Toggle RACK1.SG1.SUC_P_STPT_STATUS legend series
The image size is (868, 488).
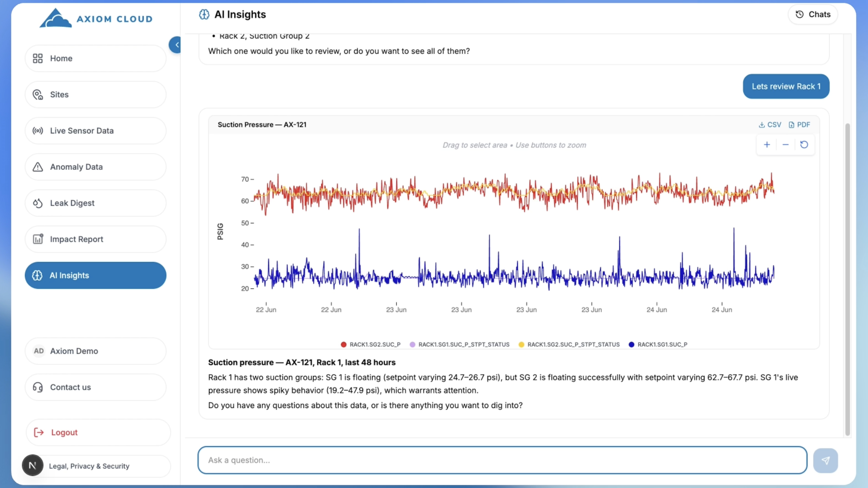(x=460, y=345)
